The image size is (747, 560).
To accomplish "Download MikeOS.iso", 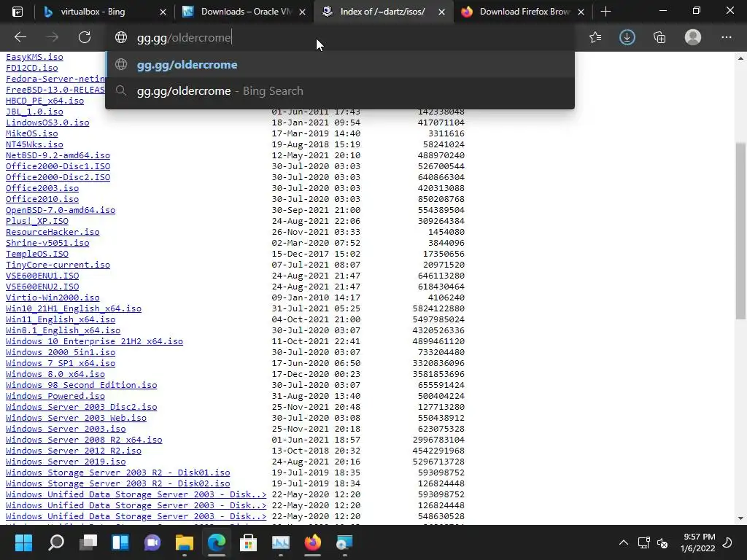I will pyautogui.click(x=32, y=133).
